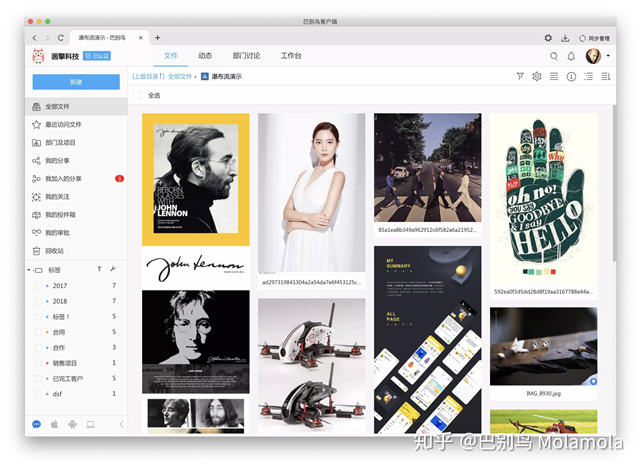
Task: Open the file info panel icon
Action: click(571, 76)
